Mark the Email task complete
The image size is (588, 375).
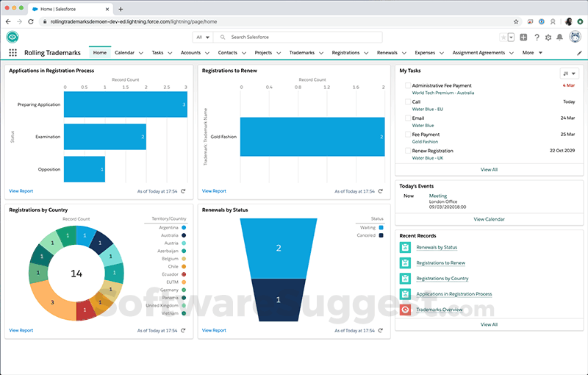pyautogui.click(x=408, y=118)
